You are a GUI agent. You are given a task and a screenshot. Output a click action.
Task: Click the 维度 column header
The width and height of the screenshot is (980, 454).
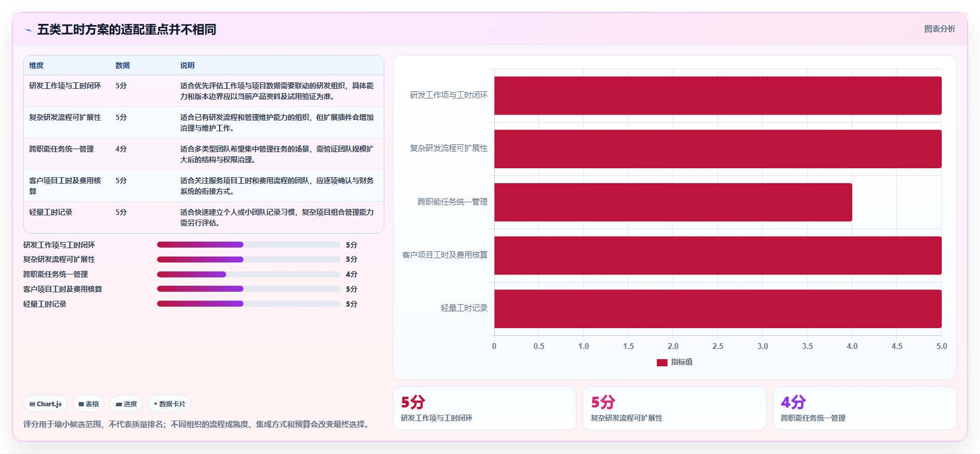coord(36,66)
